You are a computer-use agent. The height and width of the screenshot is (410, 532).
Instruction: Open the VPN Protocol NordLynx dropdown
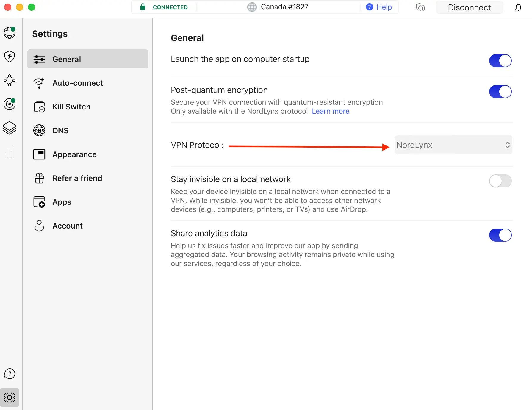point(453,145)
